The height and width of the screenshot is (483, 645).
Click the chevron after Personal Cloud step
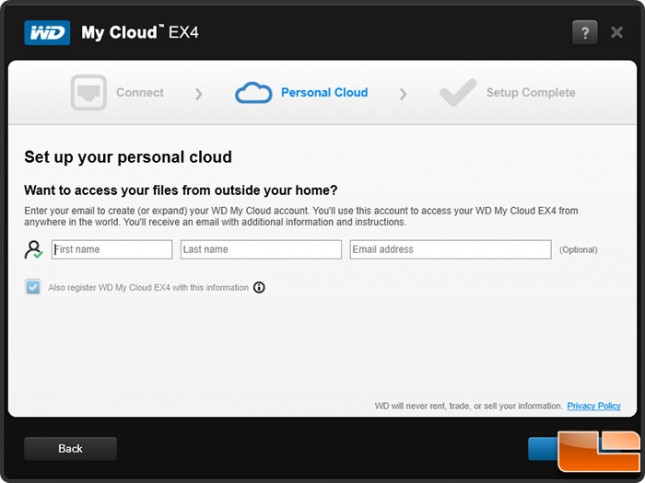coord(403,94)
